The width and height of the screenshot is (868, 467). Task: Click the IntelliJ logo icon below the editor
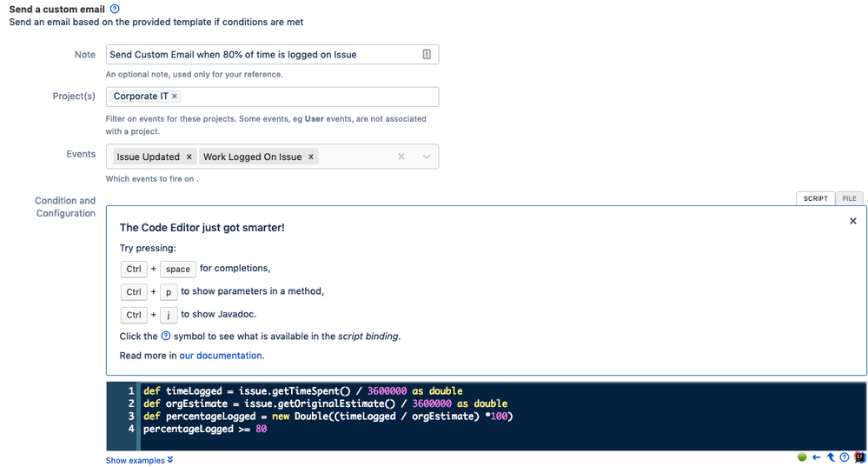pyautogui.click(x=859, y=457)
